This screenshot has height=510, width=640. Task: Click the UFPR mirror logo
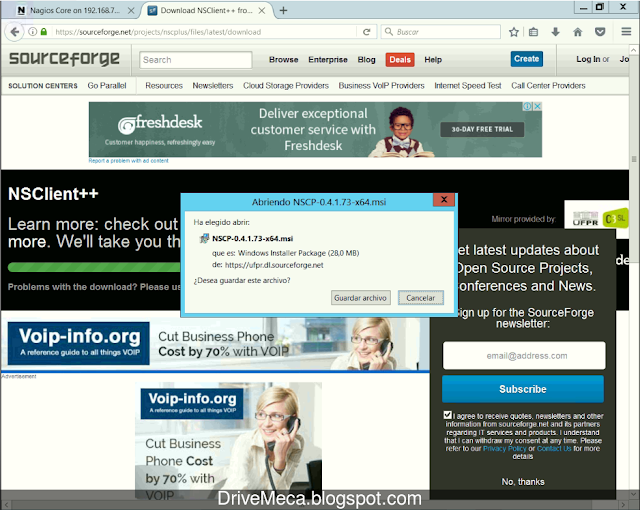[x=585, y=218]
